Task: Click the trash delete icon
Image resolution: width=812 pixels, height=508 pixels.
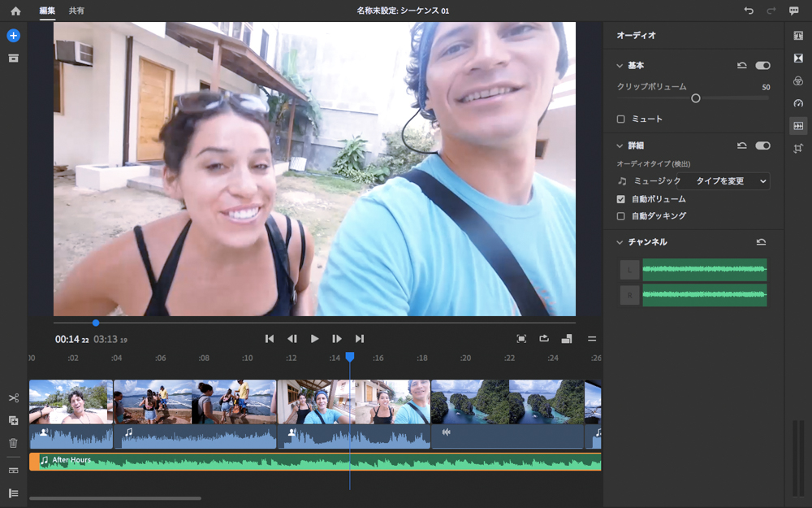Action: click(13, 443)
